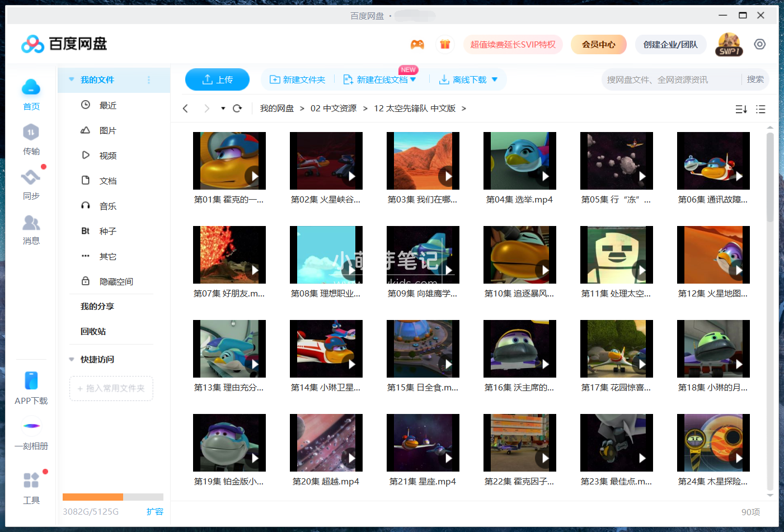The width and height of the screenshot is (784, 532).
Task: Play the 第04集 选举.mp4 thumbnail
Action: click(519, 161)
